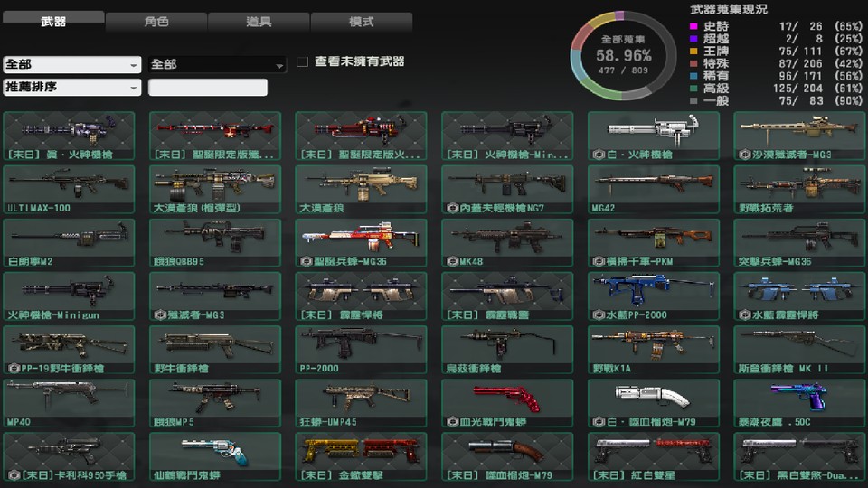The height and width of the screenshot is (488, 868).
Task: Expand the dark 全部 filter dropdown
Action: (x=217, y=65)
